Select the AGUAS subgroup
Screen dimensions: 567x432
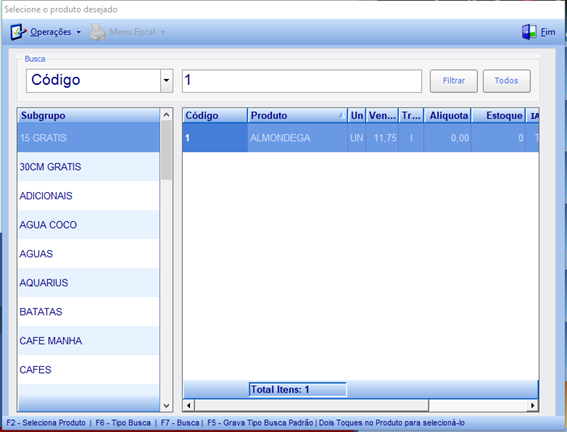[x=88, y=253]
